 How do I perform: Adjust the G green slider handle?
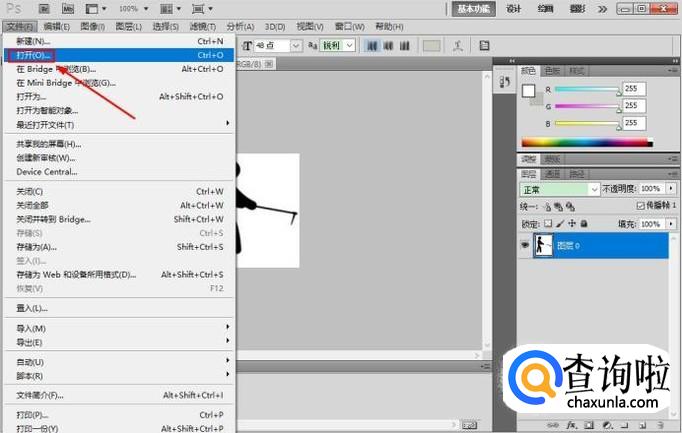tap(619, 110)
